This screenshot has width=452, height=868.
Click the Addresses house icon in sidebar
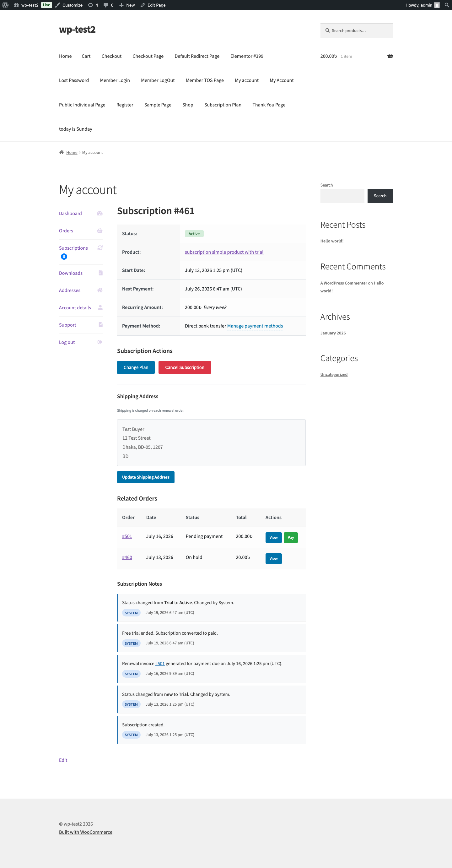[100, 290]
